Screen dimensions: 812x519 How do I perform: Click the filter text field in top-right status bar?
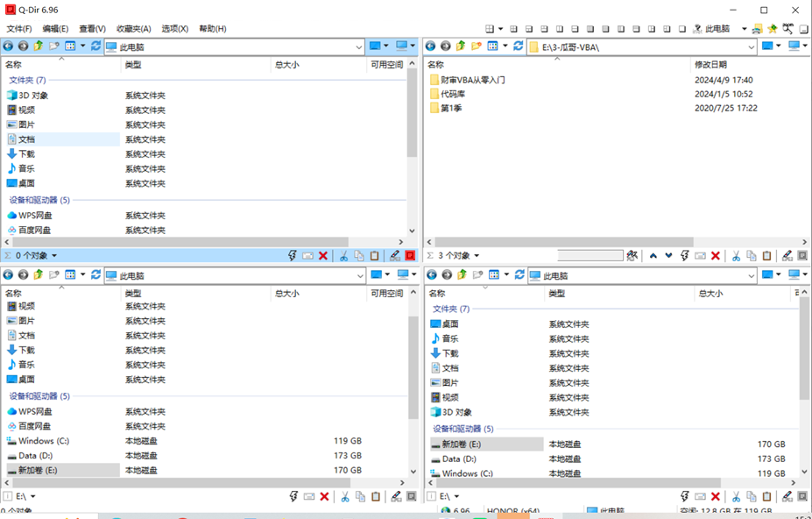pos(590,256)
